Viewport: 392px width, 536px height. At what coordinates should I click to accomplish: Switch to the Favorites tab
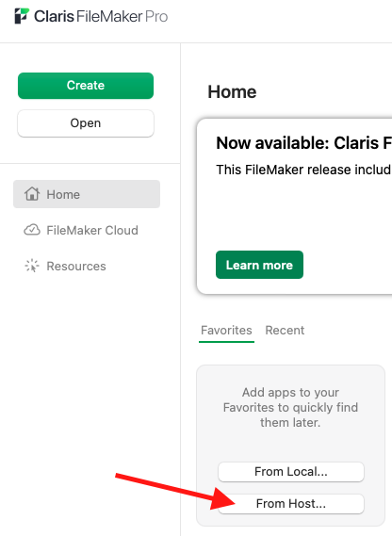pos(226,331)
